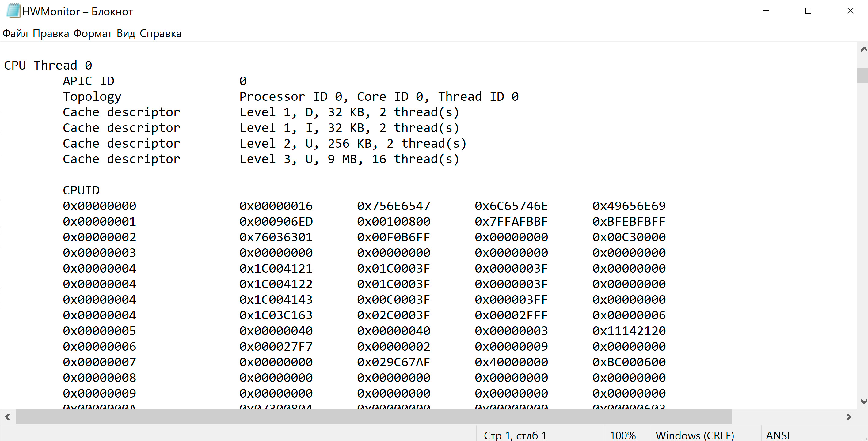This screenshot has width=868, height=441.
Task: Open the Файл menu
Action: [15, 33]
